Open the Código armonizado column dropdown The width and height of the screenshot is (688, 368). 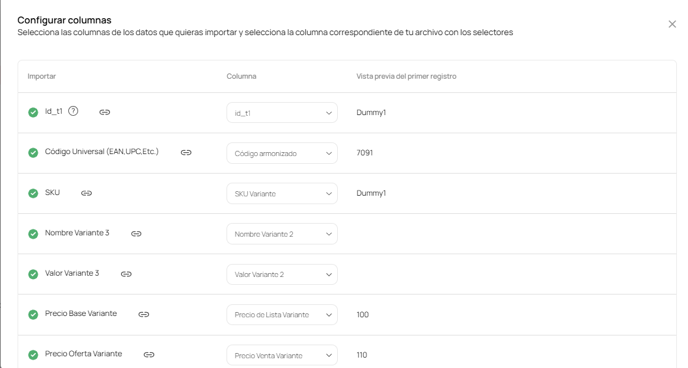[x=282, y=153]
